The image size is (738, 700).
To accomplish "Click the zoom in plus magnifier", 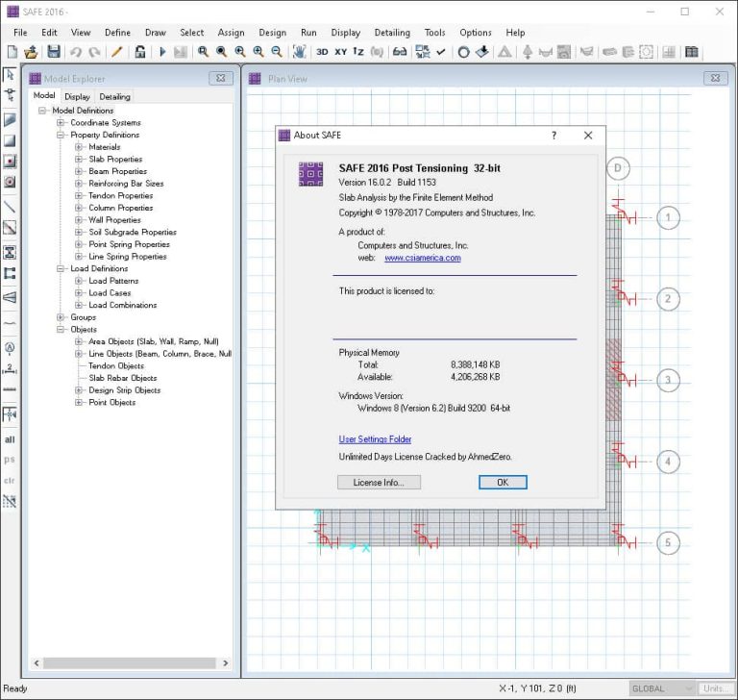I will pyautogui.click(x=258, y=52).
